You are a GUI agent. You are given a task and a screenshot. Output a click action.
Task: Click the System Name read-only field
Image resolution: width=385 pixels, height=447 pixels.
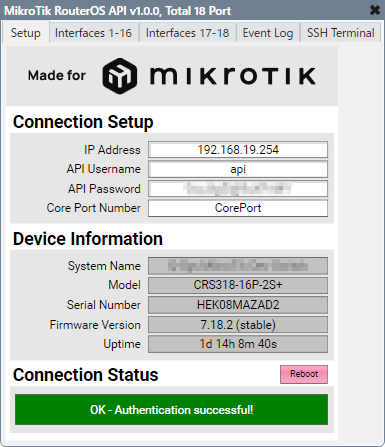pyautogui.click(x=238, y=266)
